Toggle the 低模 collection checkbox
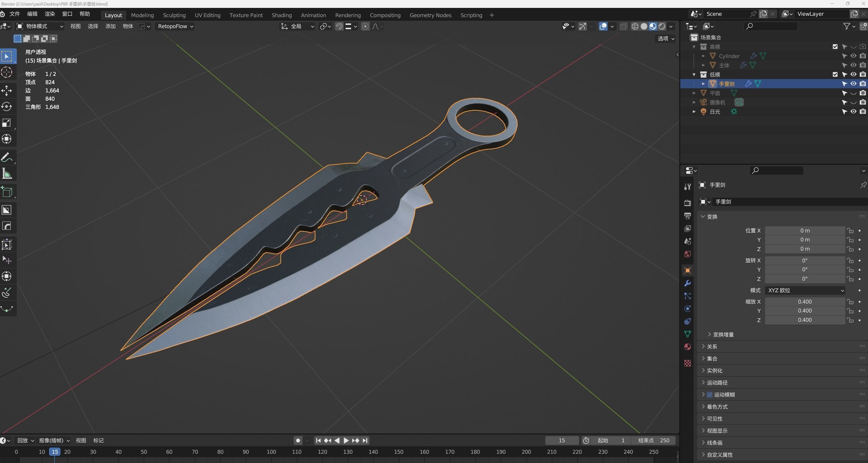This screenshot has width=868, height=463. (835, 74)
